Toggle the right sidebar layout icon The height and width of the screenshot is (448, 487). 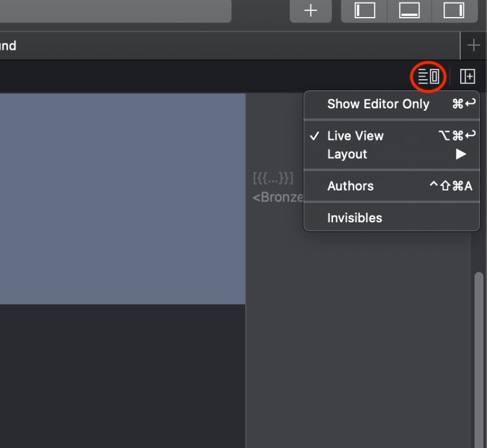[x=454, y=11]
